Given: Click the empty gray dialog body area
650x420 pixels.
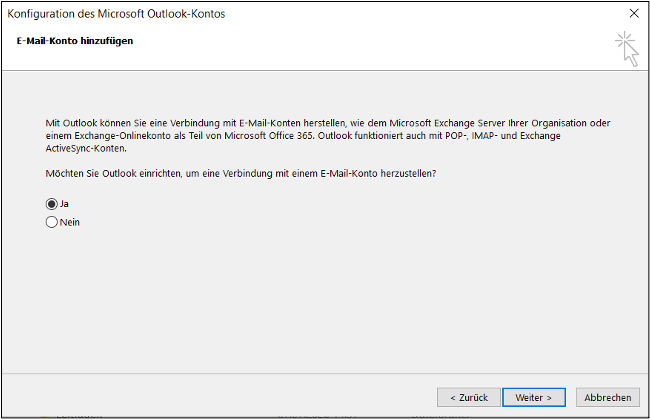Looking at the screenshot, I should click(330, 300).
